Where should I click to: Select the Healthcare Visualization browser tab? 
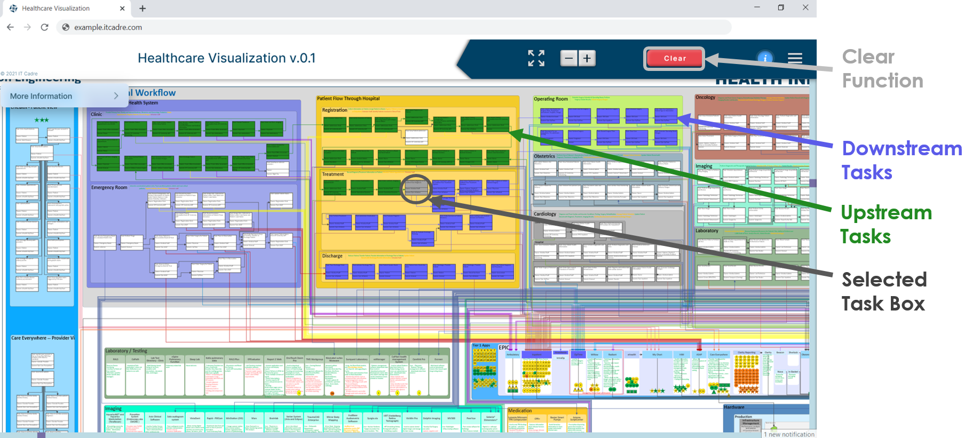pyautogui.click(x=67, y=8)
